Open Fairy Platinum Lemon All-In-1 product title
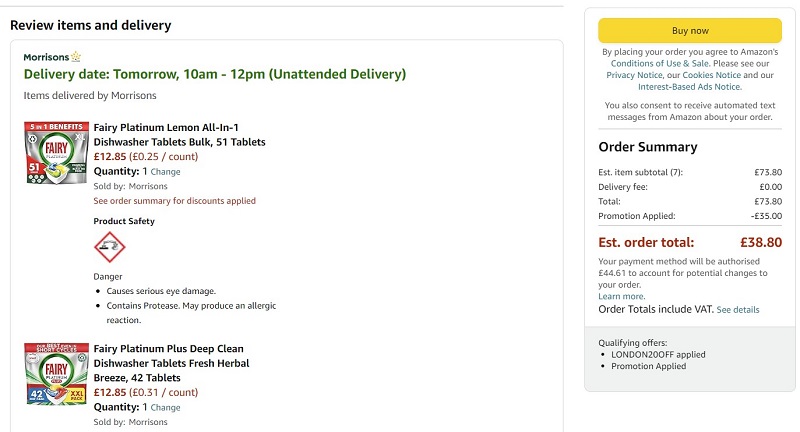The height and width of the screenshot is (432, 800). pyautogui.click(x=180, y=135)
